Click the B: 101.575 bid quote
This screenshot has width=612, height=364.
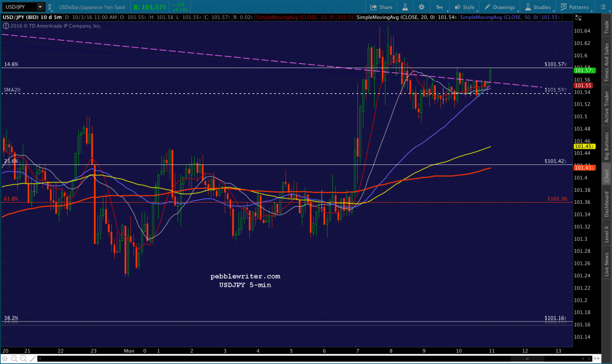(150, 7)
